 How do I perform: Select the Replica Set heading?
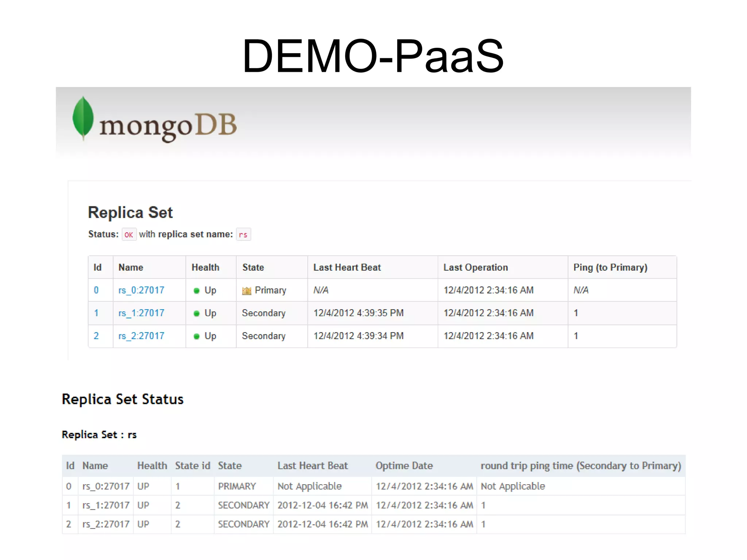point(130,213)
